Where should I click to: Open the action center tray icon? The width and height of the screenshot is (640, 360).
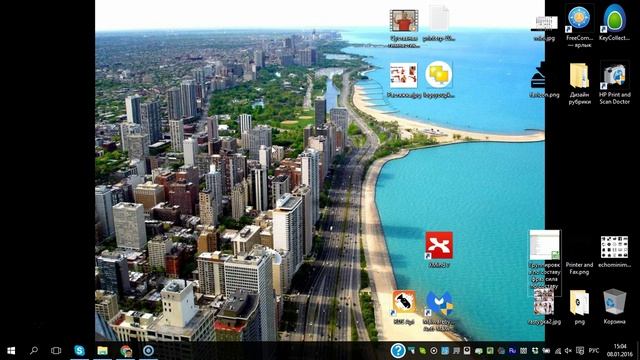[580, 351]
